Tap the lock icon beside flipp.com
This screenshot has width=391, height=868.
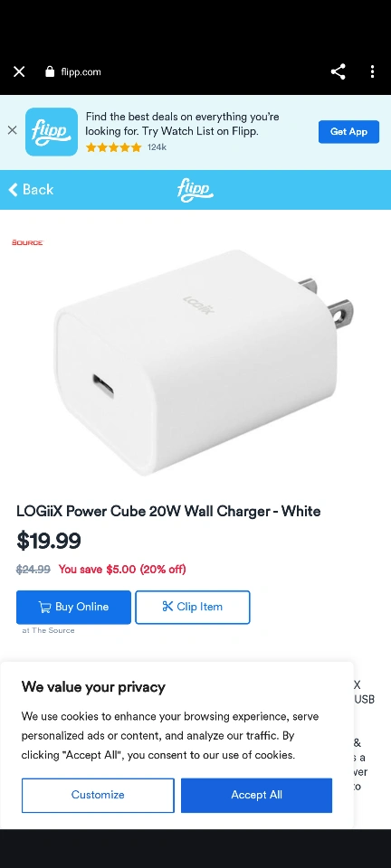pyautogui.click(x=50, y=71)
